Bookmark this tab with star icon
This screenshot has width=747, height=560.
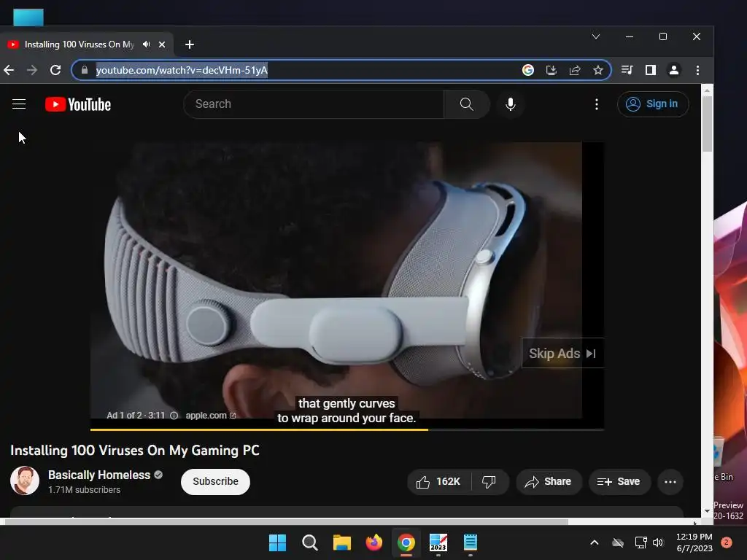click(598, 70)
